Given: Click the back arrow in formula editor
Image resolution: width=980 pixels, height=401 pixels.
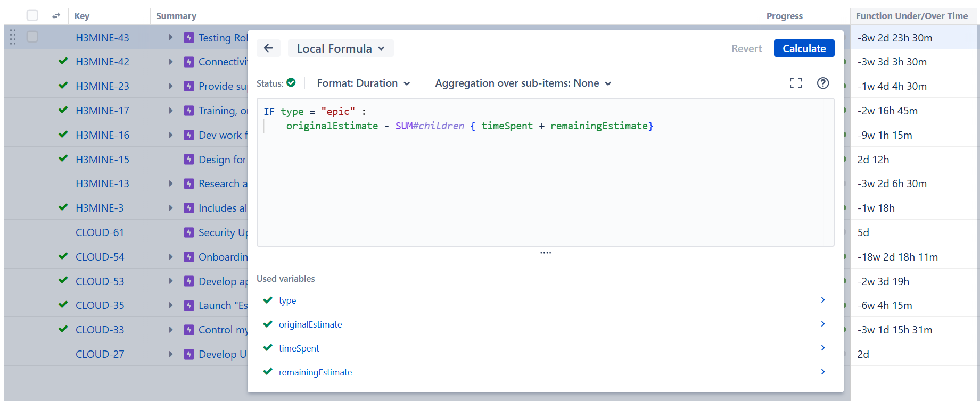Looking at the screenshot, I should pyautogui.click(x=268, y=48).
